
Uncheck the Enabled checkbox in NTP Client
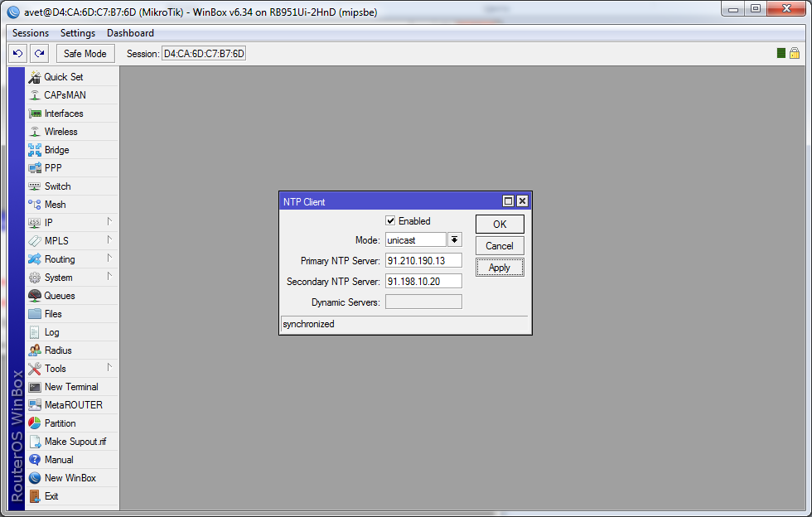[x=390, y=221]
